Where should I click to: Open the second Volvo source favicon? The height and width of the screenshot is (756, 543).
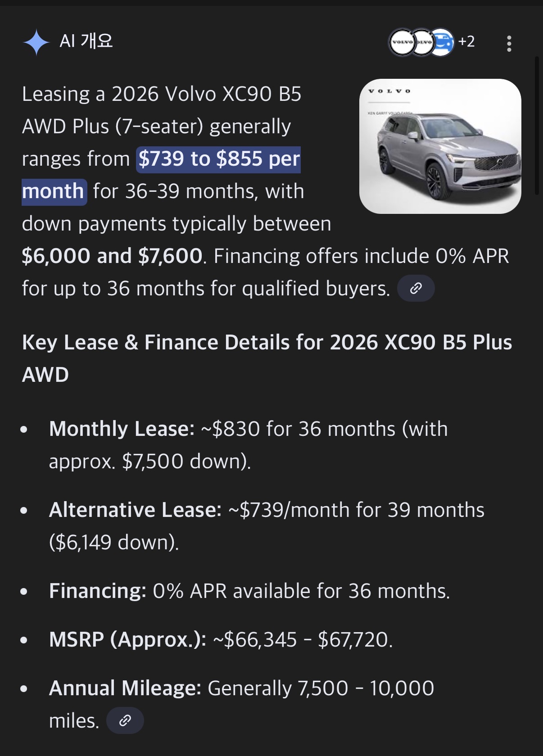pos(423,42)
